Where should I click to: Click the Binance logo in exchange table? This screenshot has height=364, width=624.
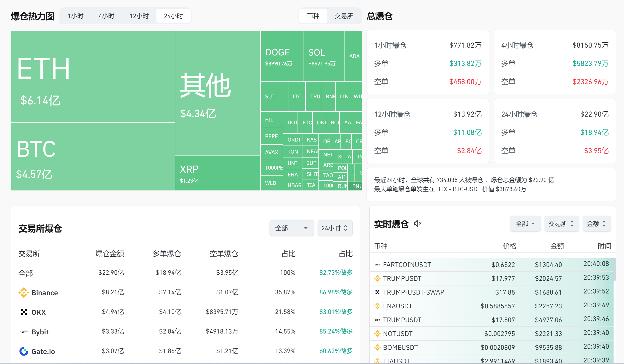pyautogui.click(x=24, y=292)
